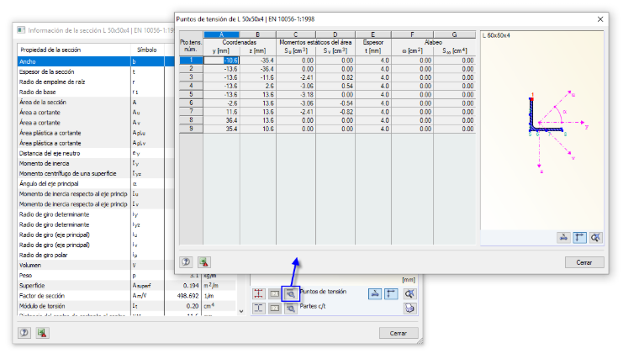This screenshot has width=639, height=364.
Task: Select the Área de la sección row
Action: pyautogui.click(x=96, y=103)
